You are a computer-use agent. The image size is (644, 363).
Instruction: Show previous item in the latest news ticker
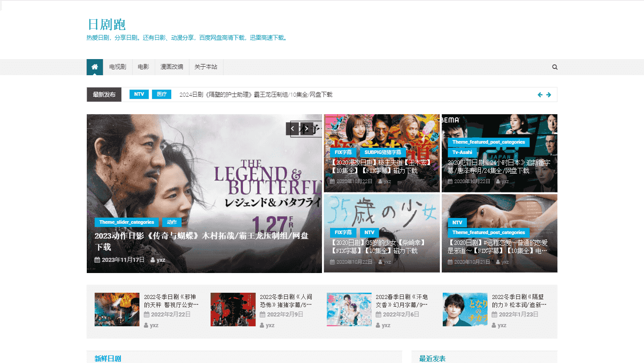(540, 95)
